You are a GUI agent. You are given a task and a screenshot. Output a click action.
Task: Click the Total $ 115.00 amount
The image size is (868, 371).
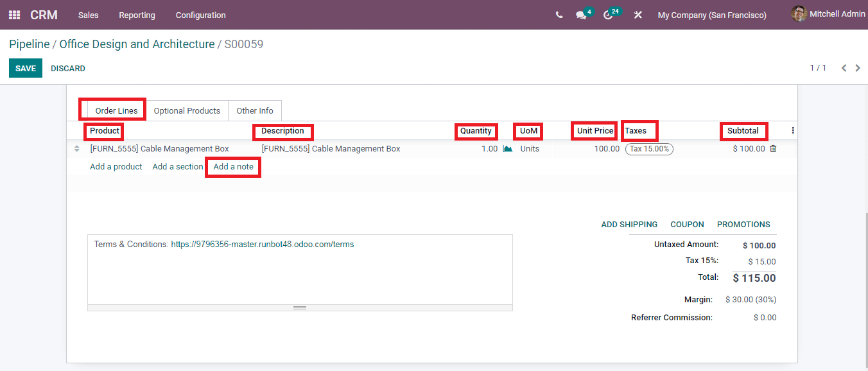[754, 278]
